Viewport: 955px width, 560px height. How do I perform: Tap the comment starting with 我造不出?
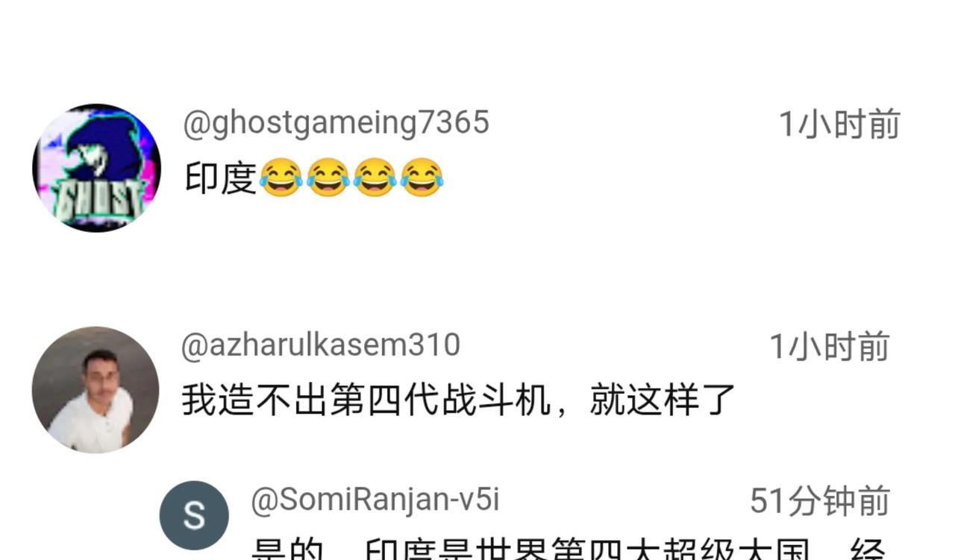[x=459, y=400]
